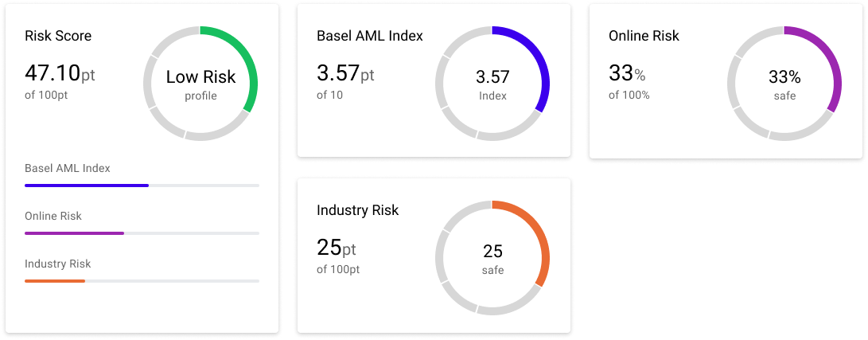Screen dimensions: 868x340
Task: Click the blue Basel AML Index donut
Action: click(492, 83)
